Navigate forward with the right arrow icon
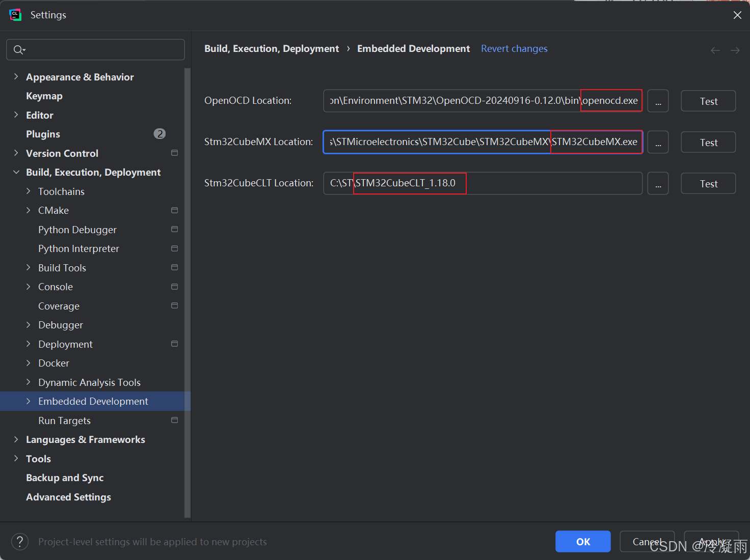Screen dimensions: 750x560 735,50
